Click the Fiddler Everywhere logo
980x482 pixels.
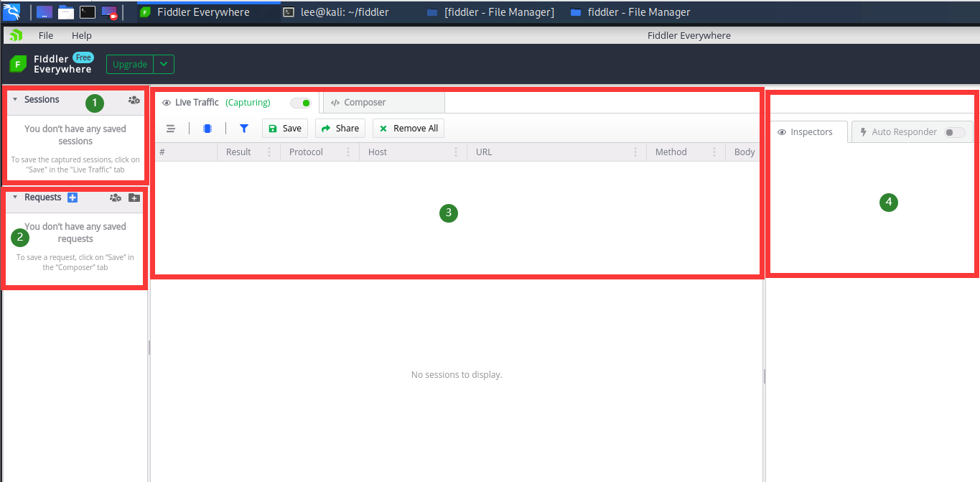tap(17, 64)
